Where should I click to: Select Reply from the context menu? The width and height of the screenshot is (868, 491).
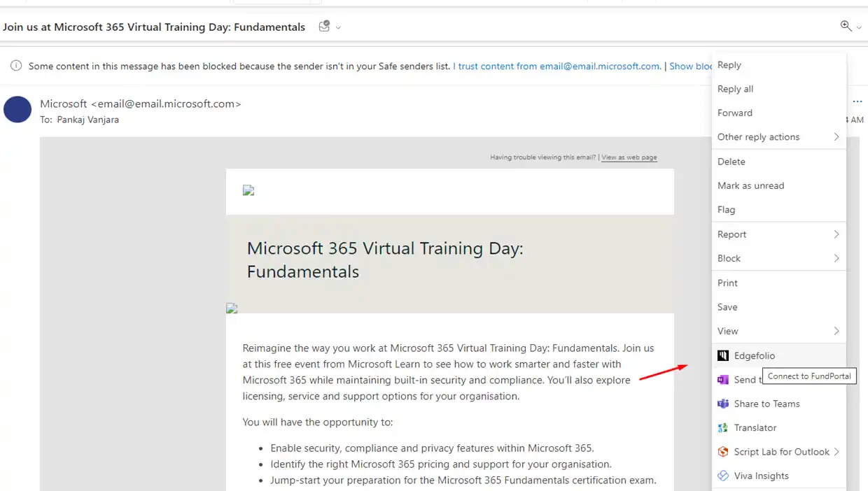point(779,65)
